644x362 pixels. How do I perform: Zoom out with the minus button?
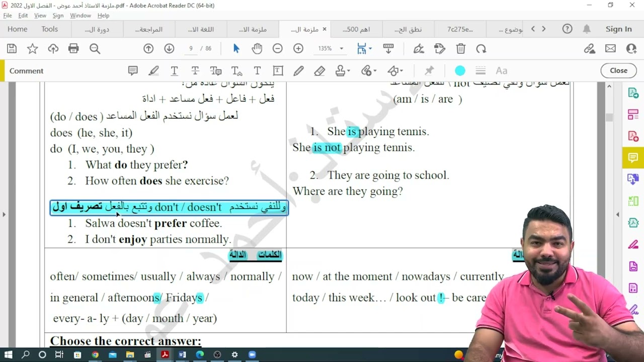point(277,49)
